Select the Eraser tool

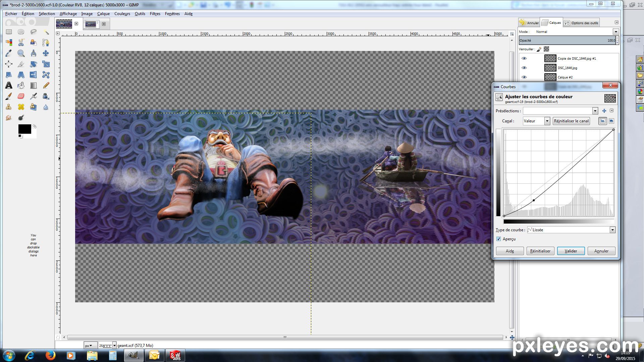(21, 96)
